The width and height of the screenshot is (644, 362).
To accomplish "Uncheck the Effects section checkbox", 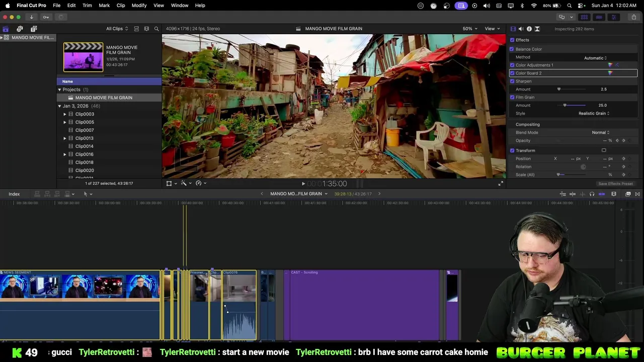I will tap(512, 40).
